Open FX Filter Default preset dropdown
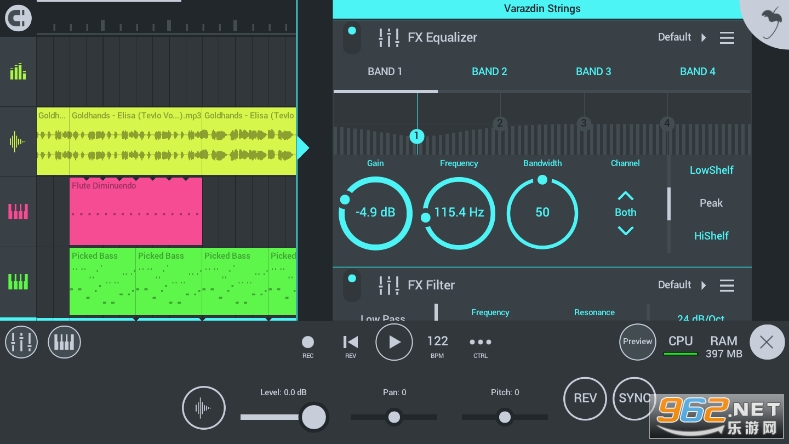Viewport: 789px width, 444px height. pos(682,285)
